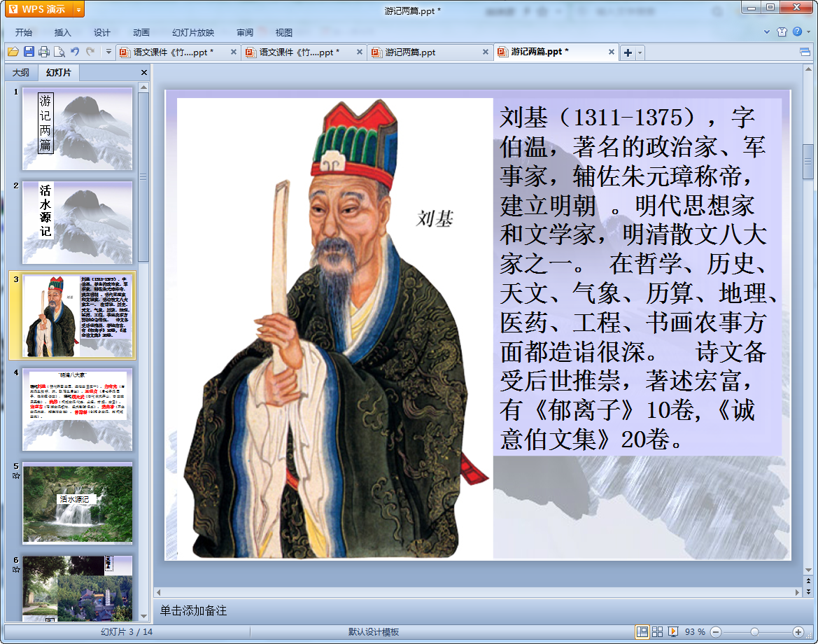Open the 设计 ribbon tab
The height and width of the screenshot is (644, 818).
pyautogui.click(x=101, y=32)
